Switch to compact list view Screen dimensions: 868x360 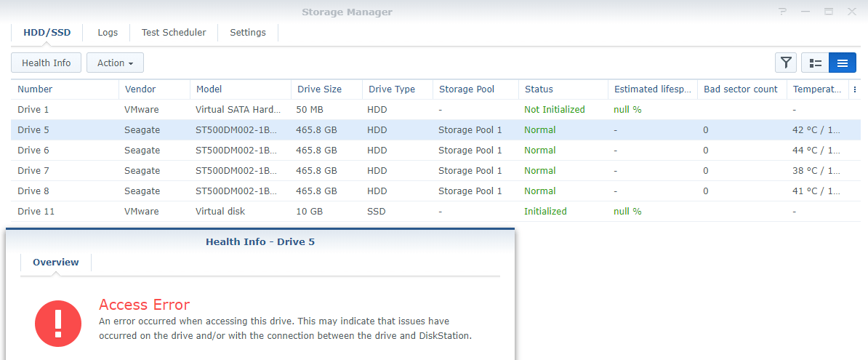pyautogui.click(x=842, y=63)
